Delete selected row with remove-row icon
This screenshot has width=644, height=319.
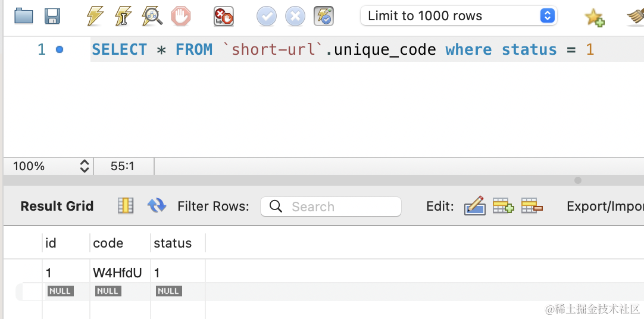(532, 206)
